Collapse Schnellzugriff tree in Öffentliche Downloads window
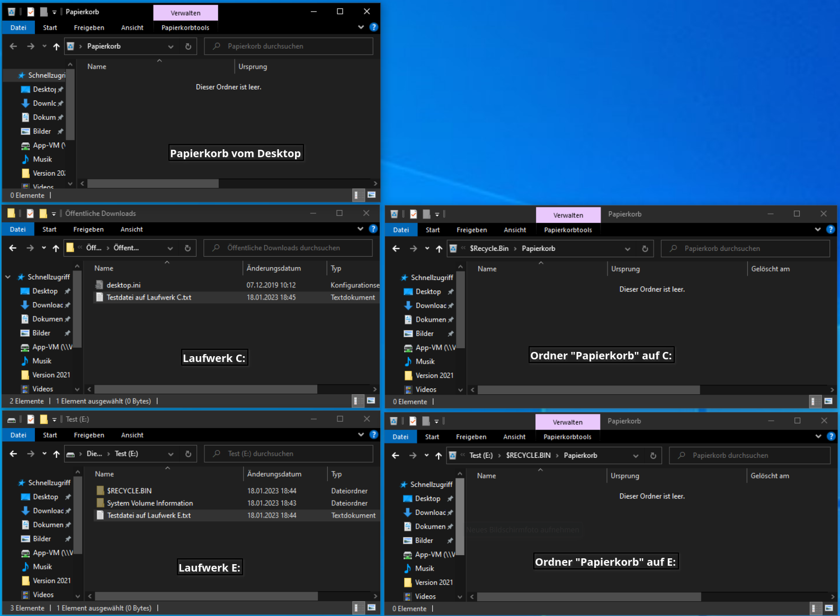 [x=8, y=277]
